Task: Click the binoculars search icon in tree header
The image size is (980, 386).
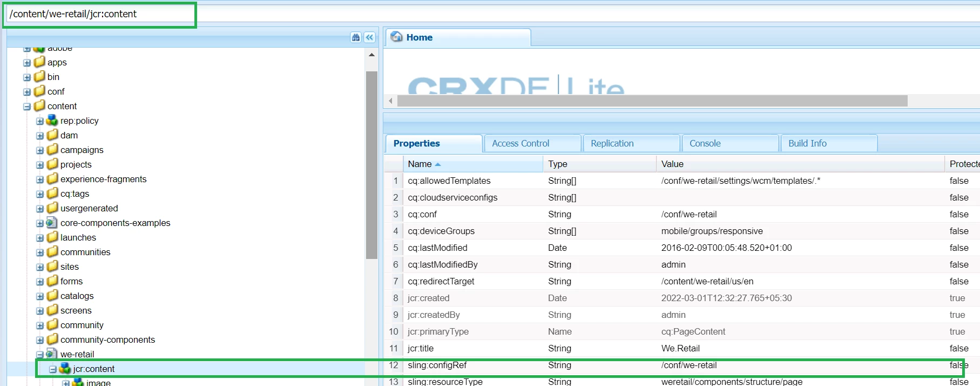Action: coord(355,37)
